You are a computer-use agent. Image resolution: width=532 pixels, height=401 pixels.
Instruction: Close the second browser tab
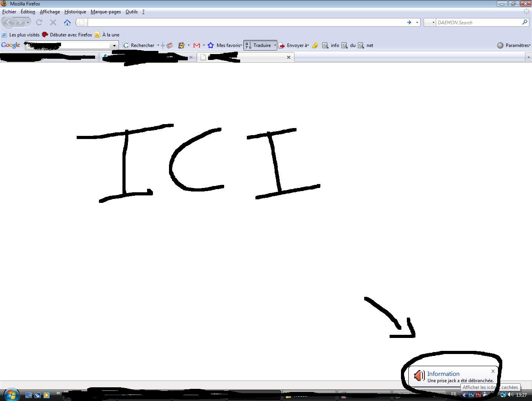click(191, 57)
